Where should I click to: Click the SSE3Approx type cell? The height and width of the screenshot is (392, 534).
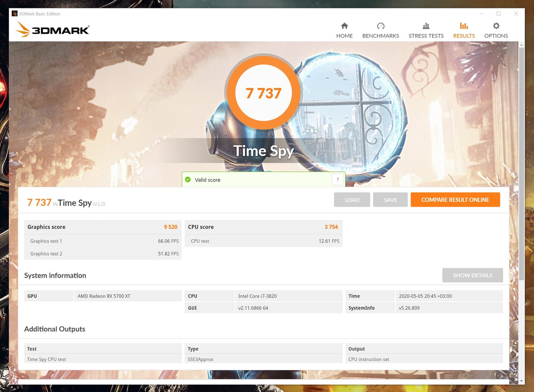(263, 359)
